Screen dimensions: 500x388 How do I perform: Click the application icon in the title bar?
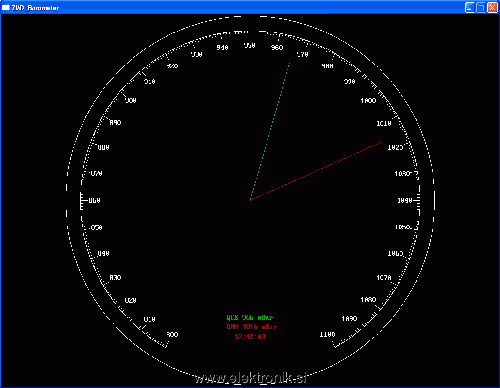pos(6,7)
